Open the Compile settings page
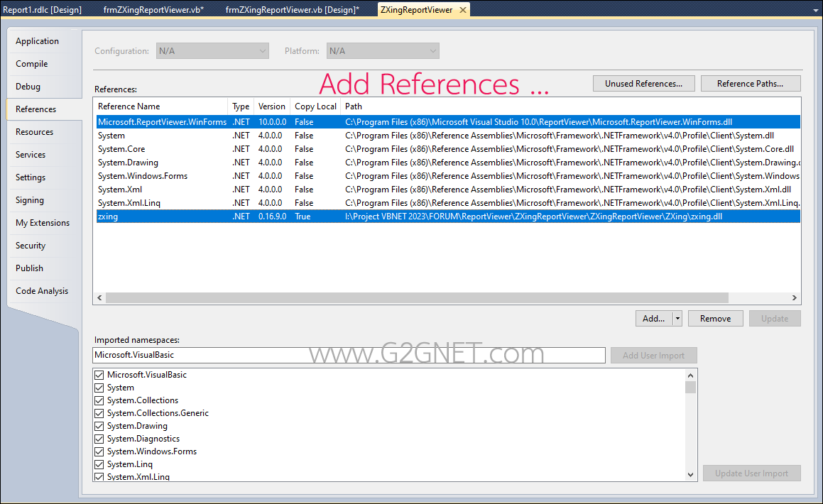 pyautogui.click(x=31, y=63)
